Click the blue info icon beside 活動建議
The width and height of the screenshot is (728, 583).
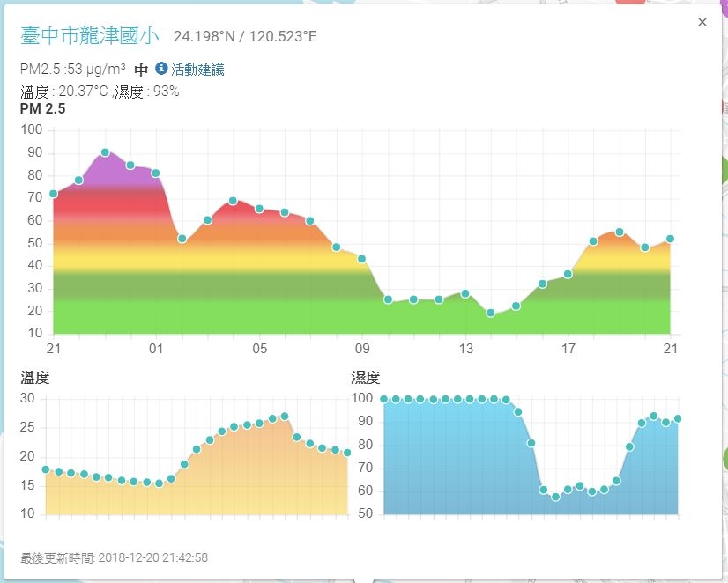pos(160,69)
